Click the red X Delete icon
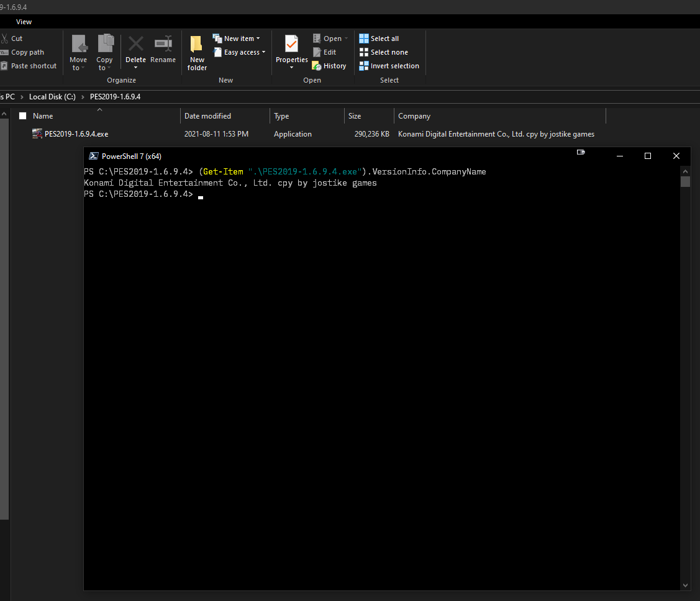700x601 pixels. (x=136, y=43)
